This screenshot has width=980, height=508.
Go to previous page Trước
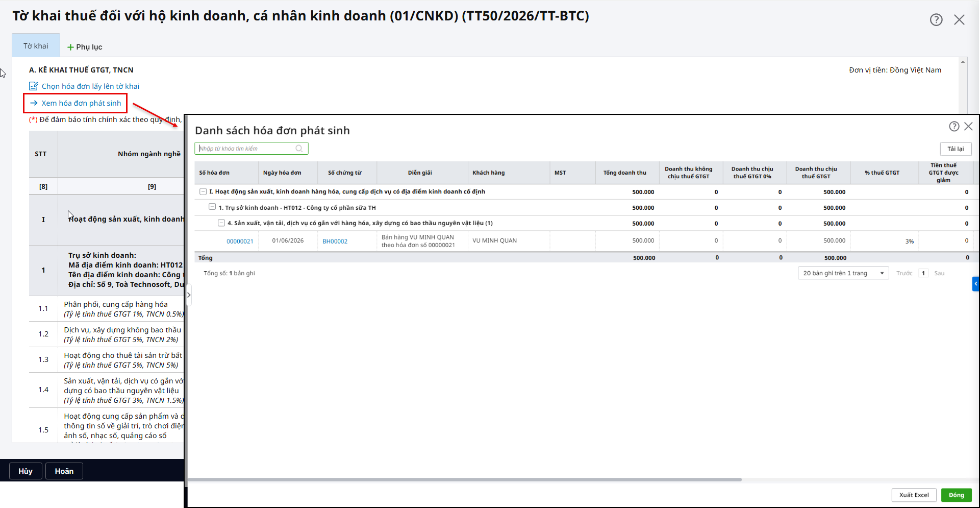coord(904,274)
